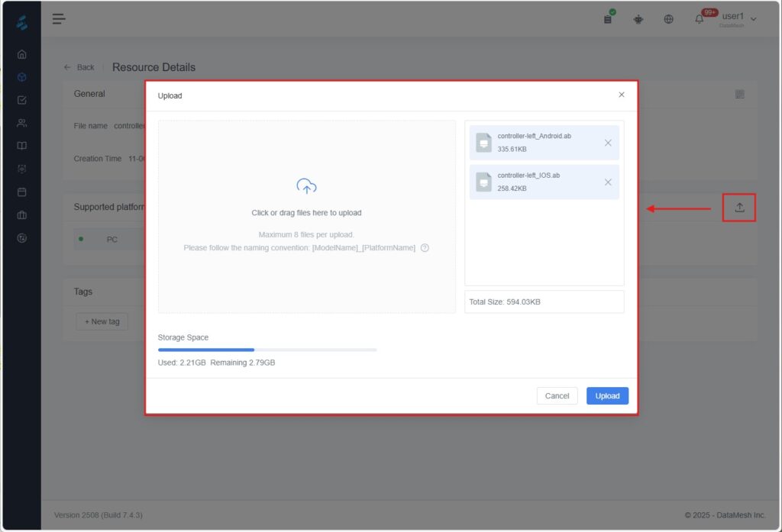Open the clipboard task status icon
Viewport: 782px width, 532px height.
pos(608,19)
